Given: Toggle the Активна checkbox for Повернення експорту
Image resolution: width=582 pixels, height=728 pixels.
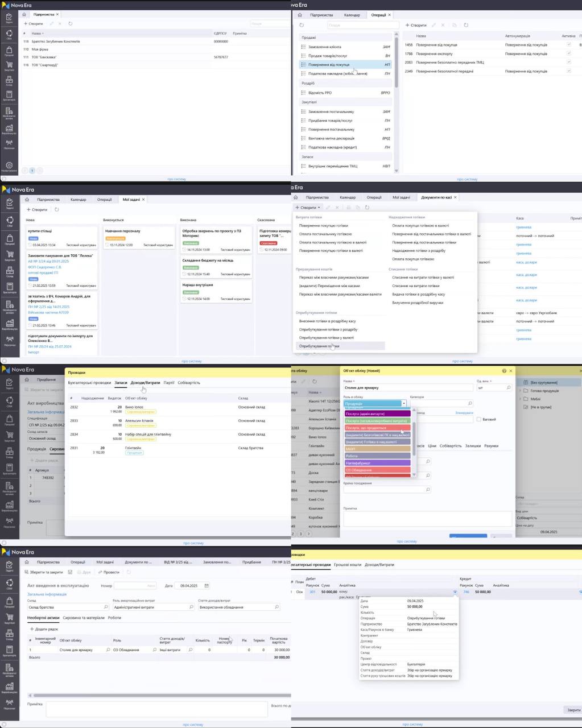Looking at the screenshot, I should [569, 53].
